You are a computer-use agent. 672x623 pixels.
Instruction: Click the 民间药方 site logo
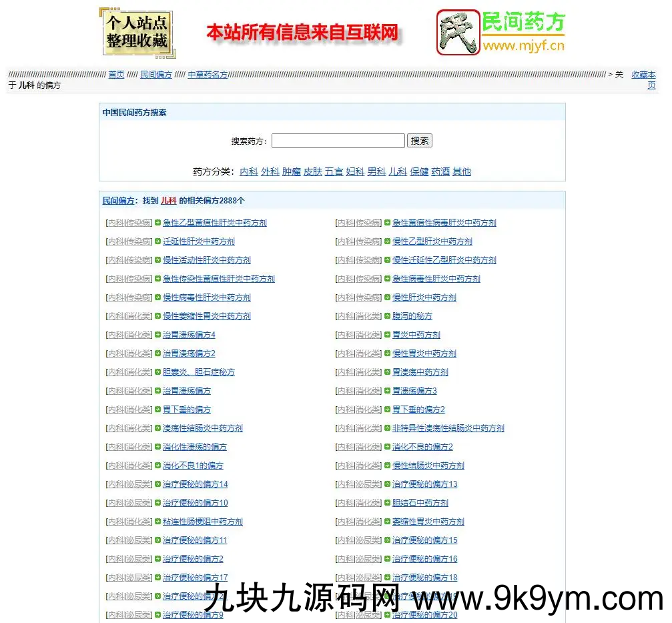point(500,32)
